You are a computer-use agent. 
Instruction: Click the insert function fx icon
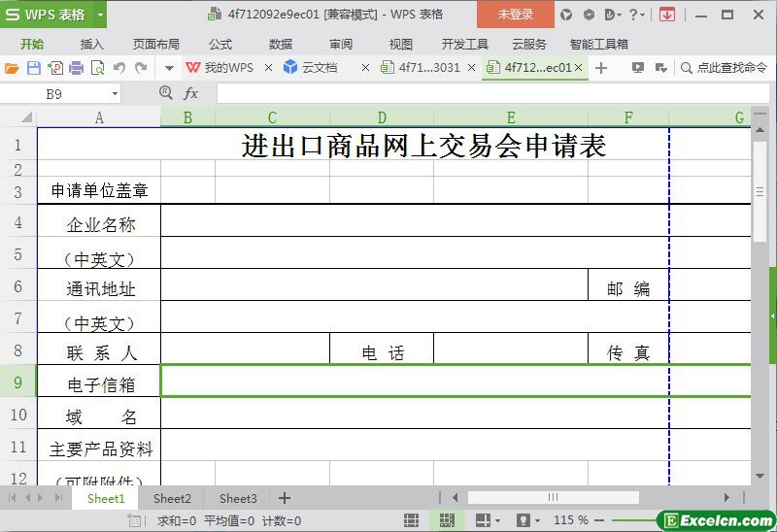point(191,93)
